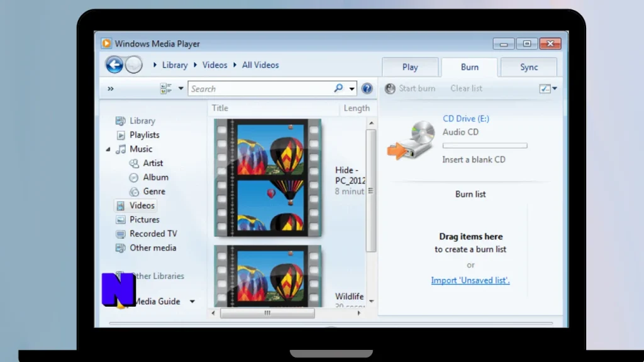
Task: Click the 'Wildlife' video title text
Action: point(349,297)
